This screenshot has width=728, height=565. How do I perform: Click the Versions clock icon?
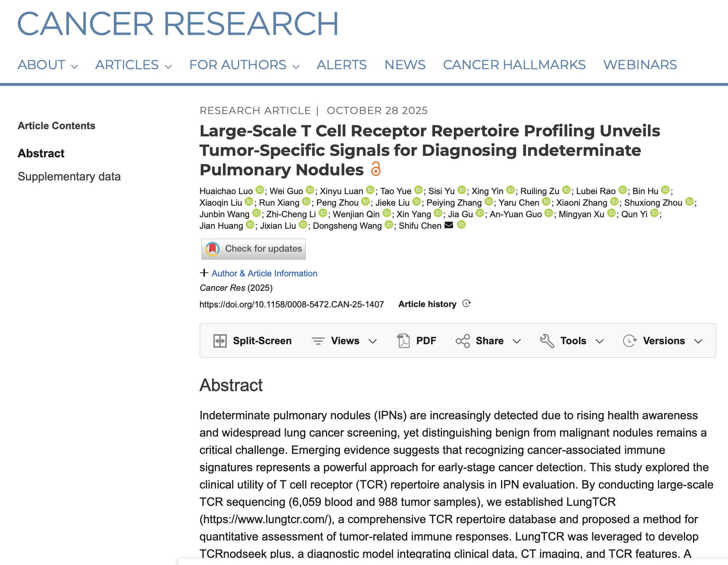(x=630, y=341)
